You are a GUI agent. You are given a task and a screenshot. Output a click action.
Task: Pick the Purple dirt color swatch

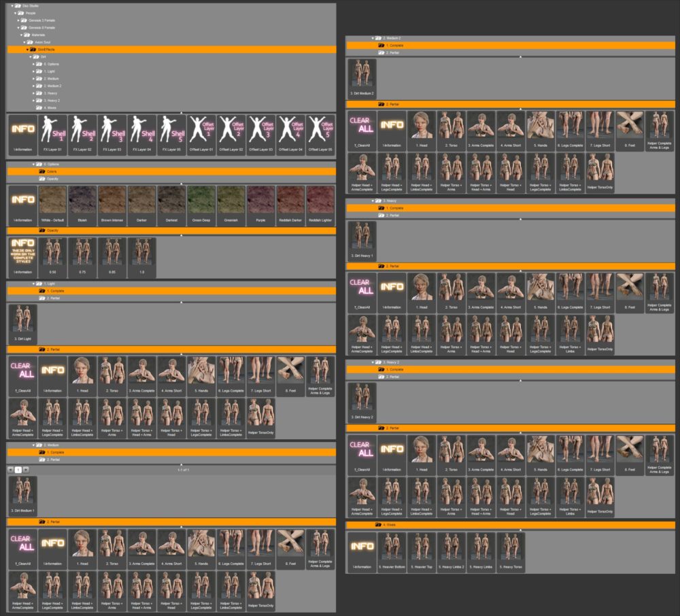pyautogui.click(x=261, y=203)
